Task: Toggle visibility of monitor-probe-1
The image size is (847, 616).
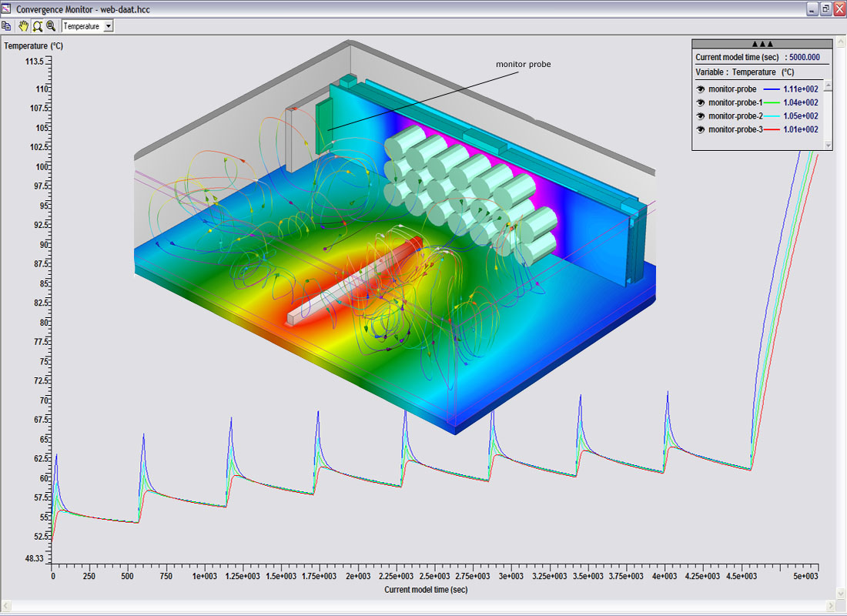Action: click(x=701, y=102)
